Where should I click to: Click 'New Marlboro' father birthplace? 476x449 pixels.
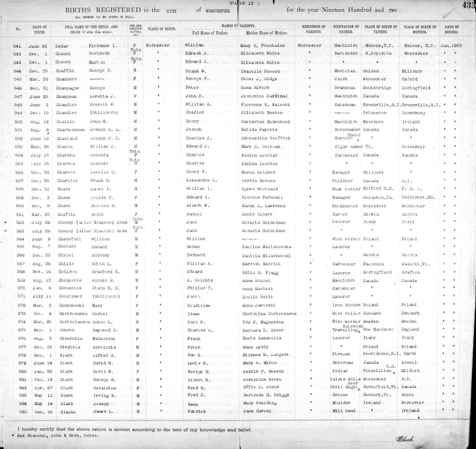tap(378, 329)
